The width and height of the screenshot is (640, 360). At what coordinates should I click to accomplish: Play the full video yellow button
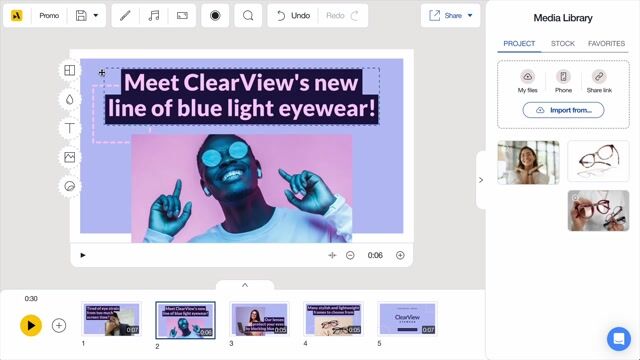pyautogui.click(x=31, y=325)
